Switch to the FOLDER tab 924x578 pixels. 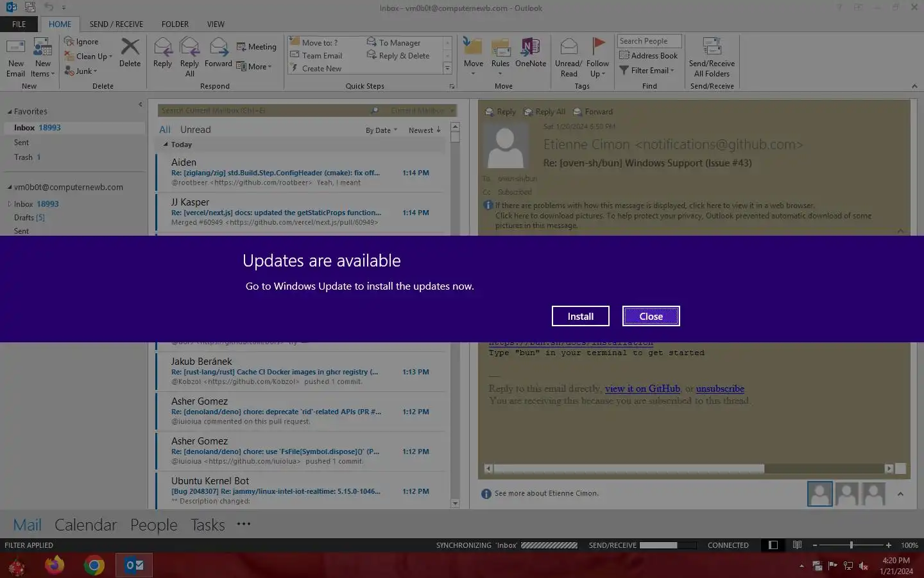[x=175, y=24]
